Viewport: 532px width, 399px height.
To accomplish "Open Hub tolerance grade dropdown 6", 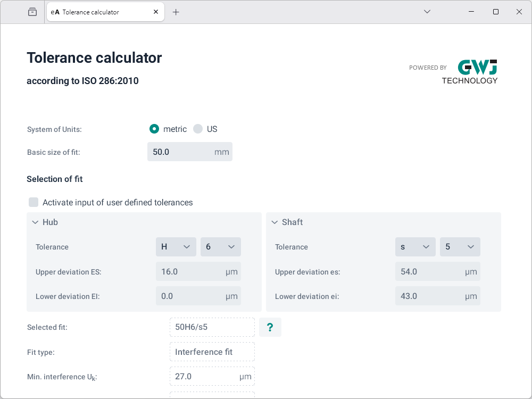I will (x=220, y=247).
